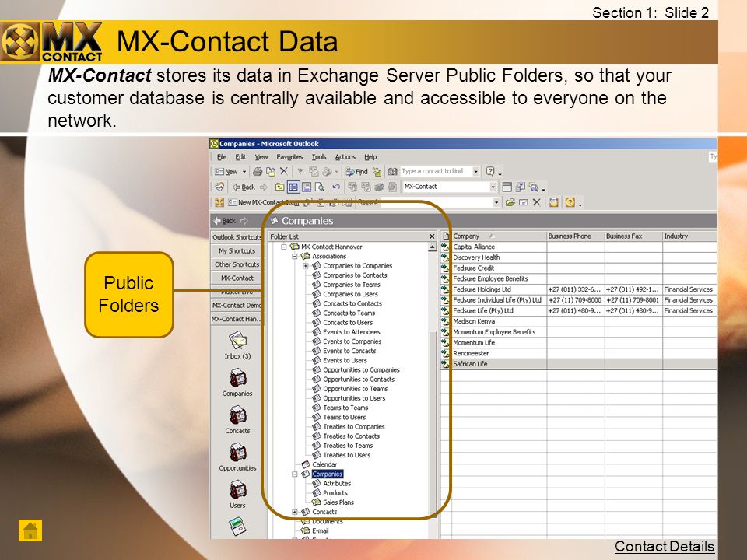Open the File menu
The image size is (747, 560).
[x=222, y=156]
